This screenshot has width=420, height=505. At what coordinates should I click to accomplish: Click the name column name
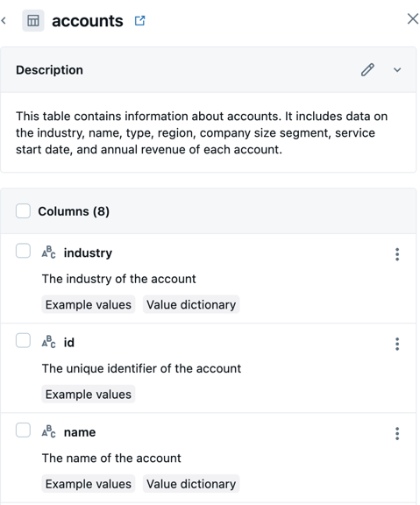tap(80, 432)
